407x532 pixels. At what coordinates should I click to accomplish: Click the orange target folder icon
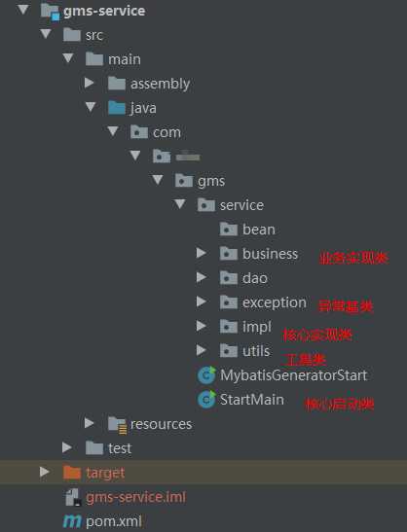pyautogui.click(x=72, y=473)
